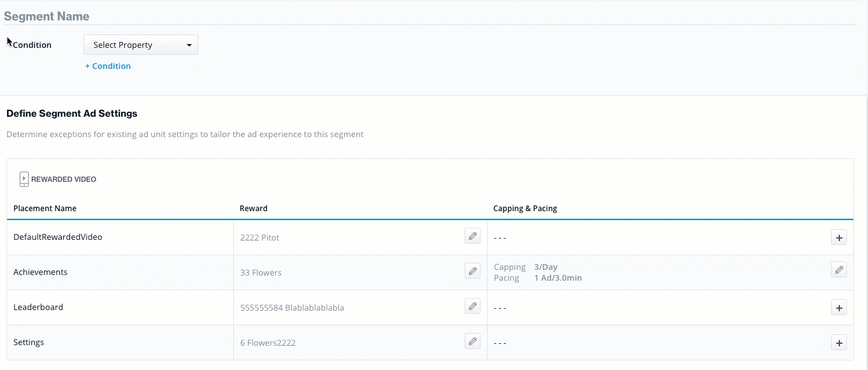Screen dimensions: 868x370
Task: Select the Placement Name column header
Action: click(x=45, y=208)
